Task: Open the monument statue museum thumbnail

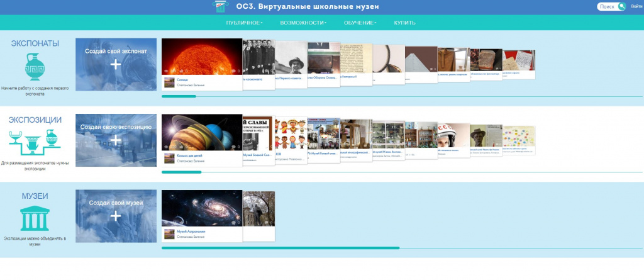Action: click(258, 209)
